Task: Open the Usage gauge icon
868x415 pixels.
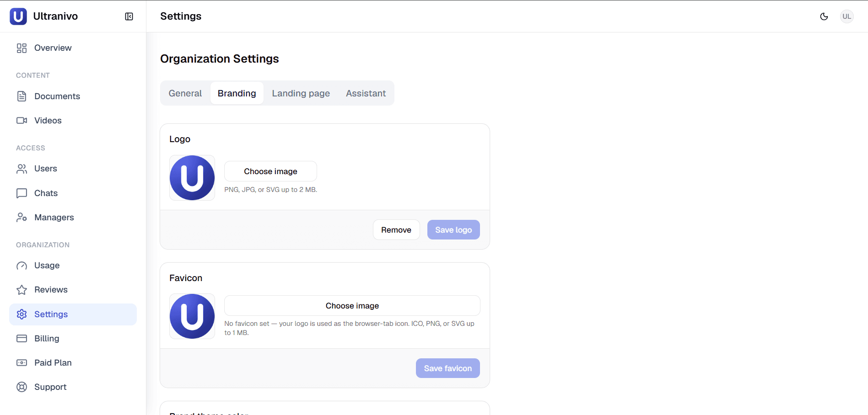Action: (x=22, y=266)
